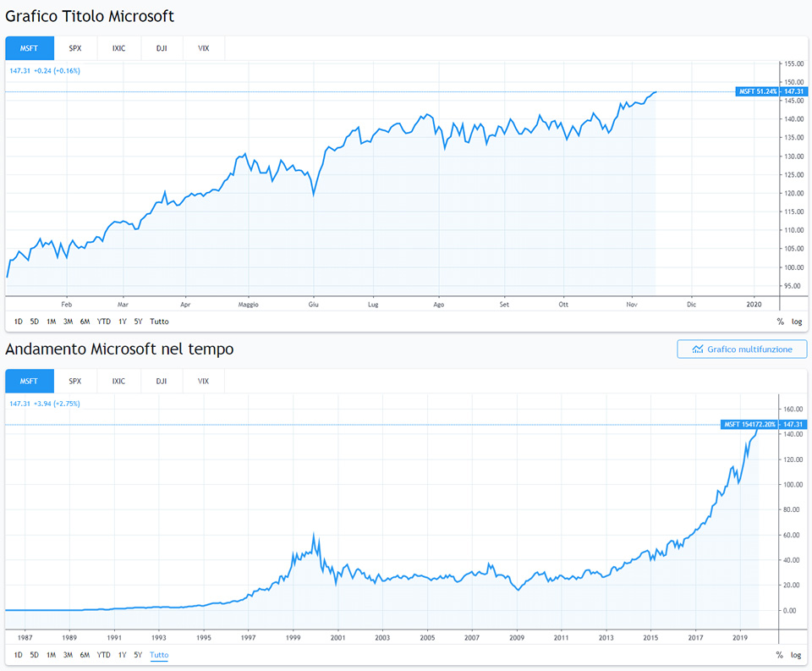Image resolution: width=812 pixels, height=671 pixels.
Task: Set bottom chart range to 5Y
Action: 138,655
